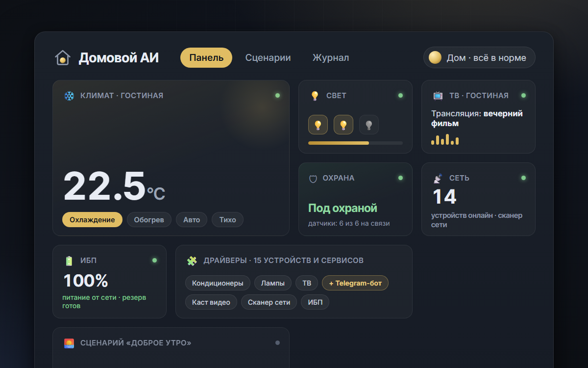Open the Каст видео driver chip
The width and height of the screenshot is (588, 368).
click(211, 302)
